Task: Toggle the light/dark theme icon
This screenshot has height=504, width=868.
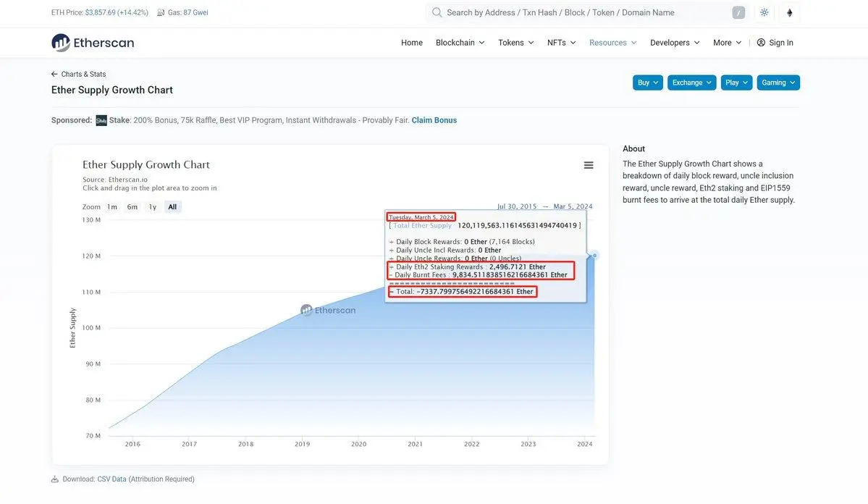Action: [764, 12]
